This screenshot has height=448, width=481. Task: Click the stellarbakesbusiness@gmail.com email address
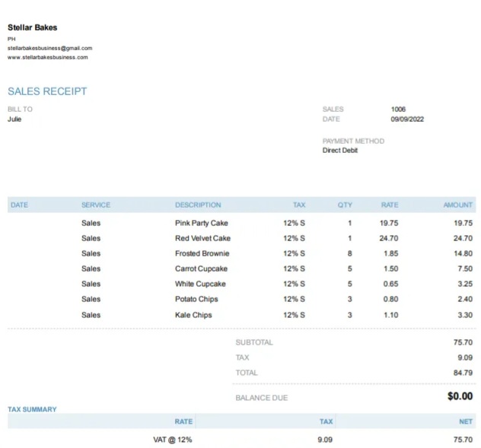pyautogui.click(x=50, y=48)
